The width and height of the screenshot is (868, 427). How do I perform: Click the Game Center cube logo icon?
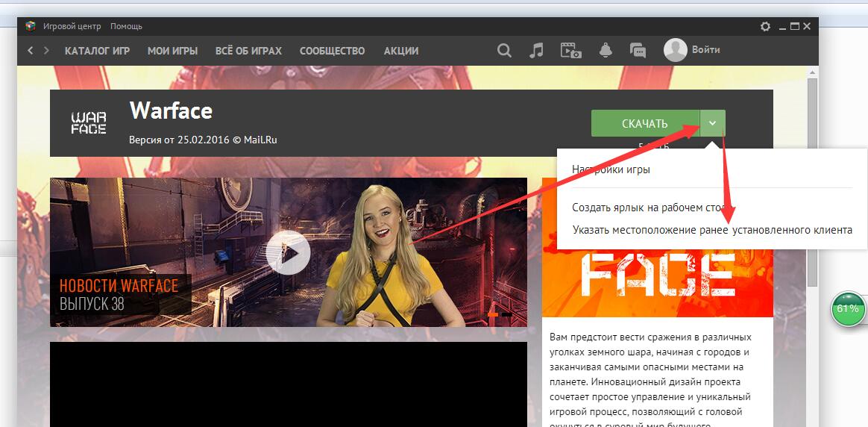pyautogui.click(x=31, y=26)
